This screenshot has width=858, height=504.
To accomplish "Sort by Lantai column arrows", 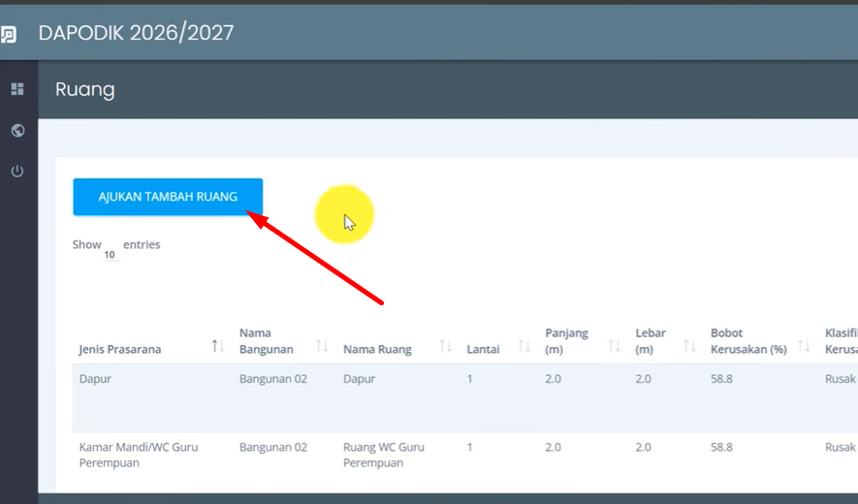I will pyautogui.click(x=524, y=346).
